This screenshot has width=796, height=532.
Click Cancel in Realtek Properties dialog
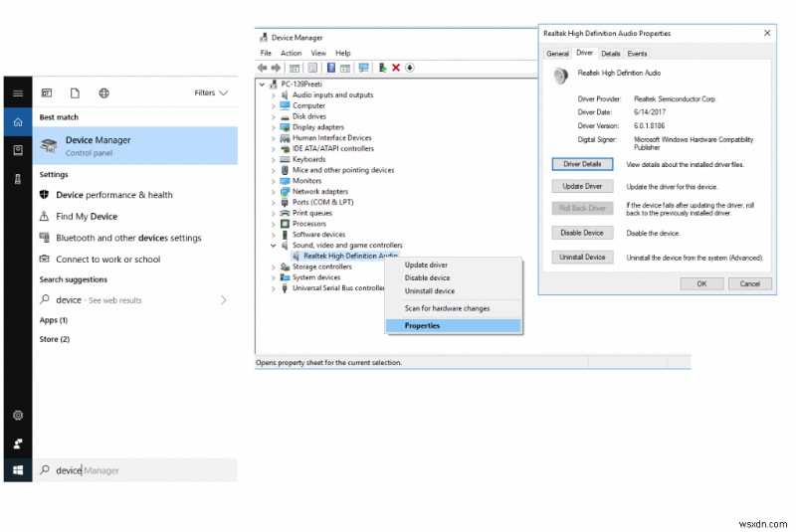coord(750,283)
